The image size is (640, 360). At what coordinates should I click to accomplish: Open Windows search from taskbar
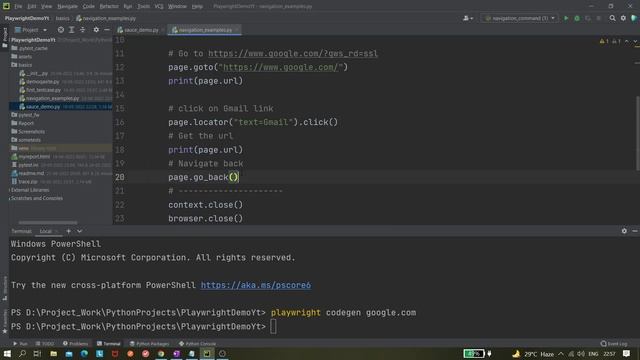[x=22, y=353]
